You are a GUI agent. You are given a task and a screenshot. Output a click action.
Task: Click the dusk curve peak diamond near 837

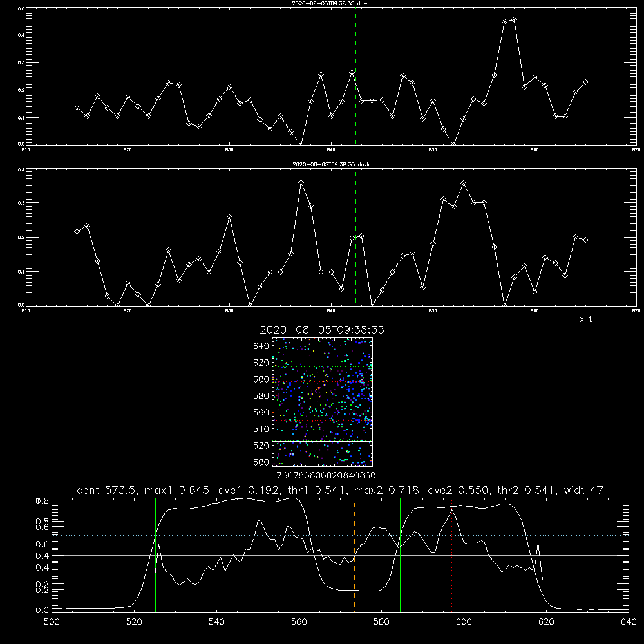click(x=301, y=182)
